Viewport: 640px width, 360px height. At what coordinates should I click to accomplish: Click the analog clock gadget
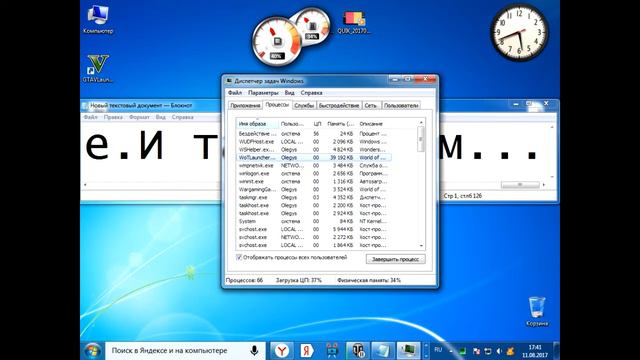tap(519, 33)
